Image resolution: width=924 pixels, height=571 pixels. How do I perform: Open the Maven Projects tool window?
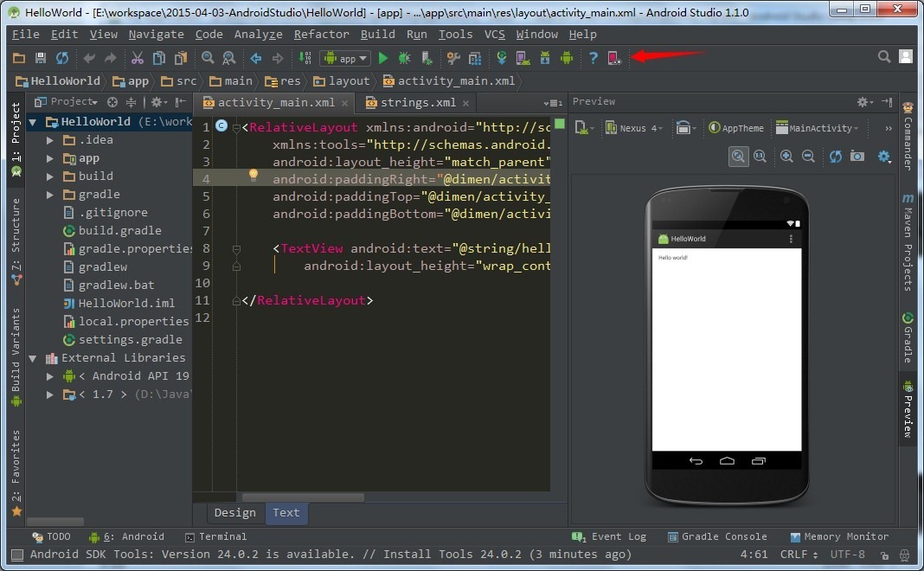click(x=908, y=241)
